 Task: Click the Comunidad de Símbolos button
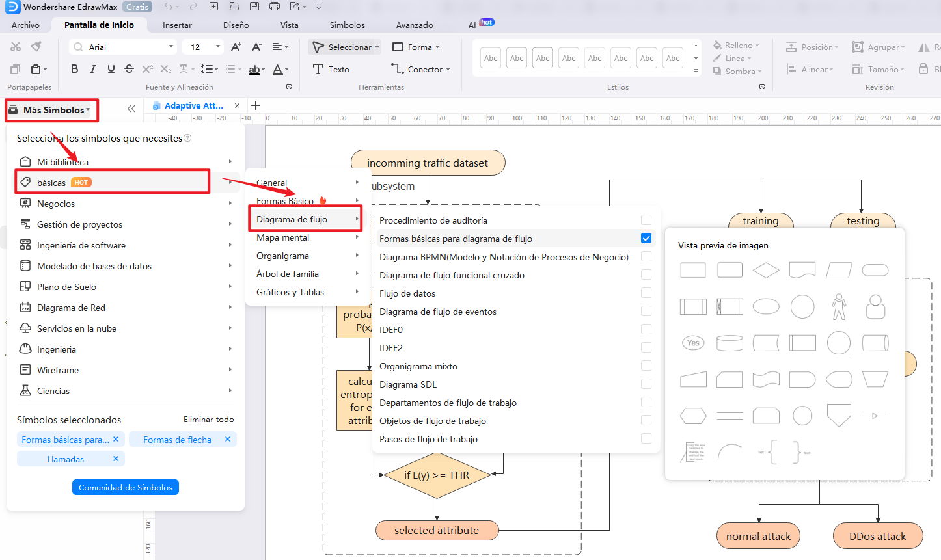click(126, 487)
